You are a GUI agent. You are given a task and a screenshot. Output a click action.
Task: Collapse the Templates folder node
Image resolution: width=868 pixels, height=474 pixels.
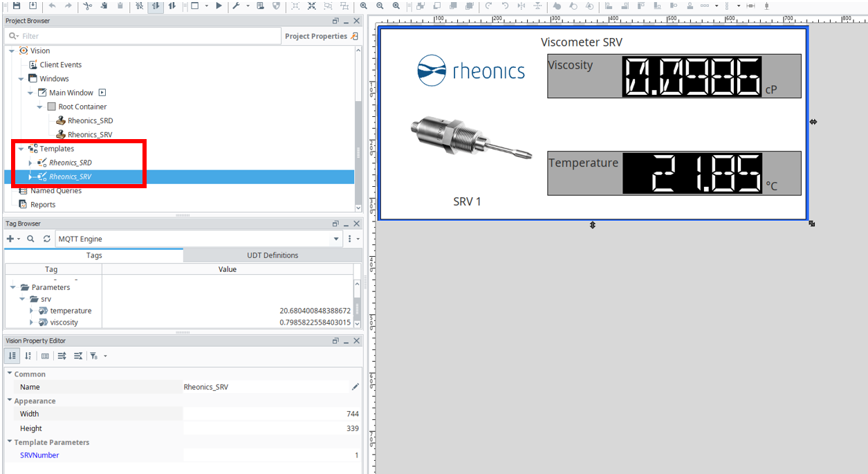tap(21, 149)
